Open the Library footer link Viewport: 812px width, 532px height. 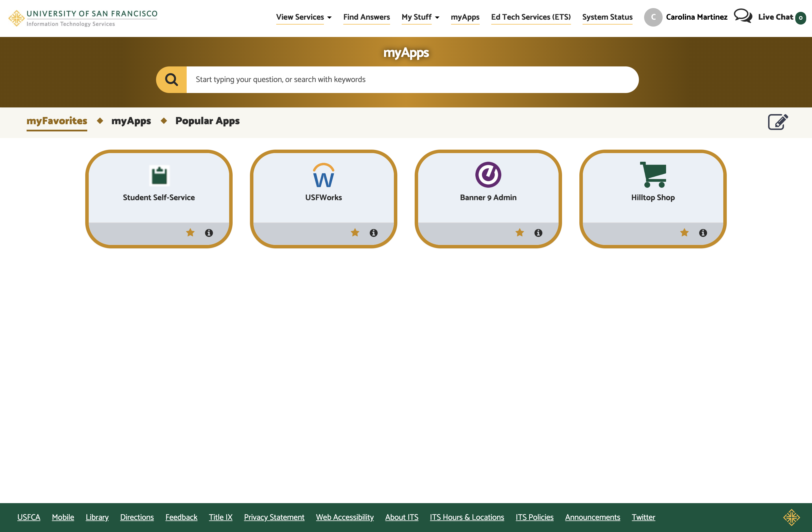[97, 517]
